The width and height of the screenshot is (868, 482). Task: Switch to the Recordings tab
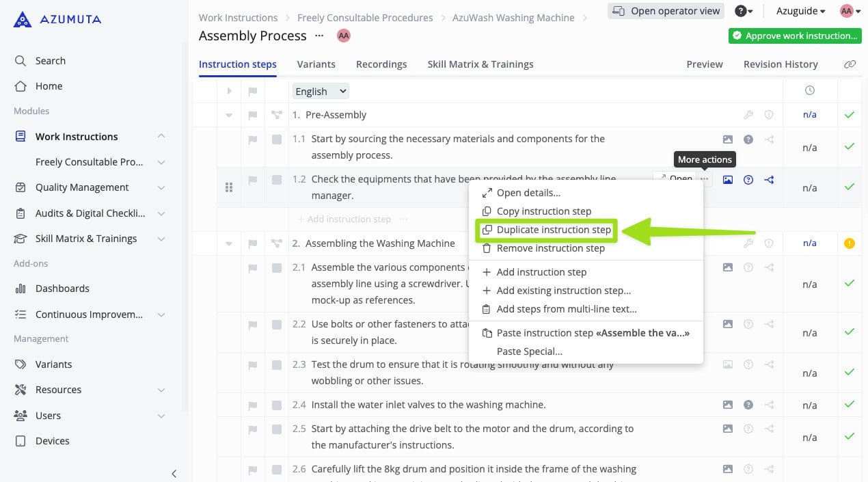pos(381,64)
